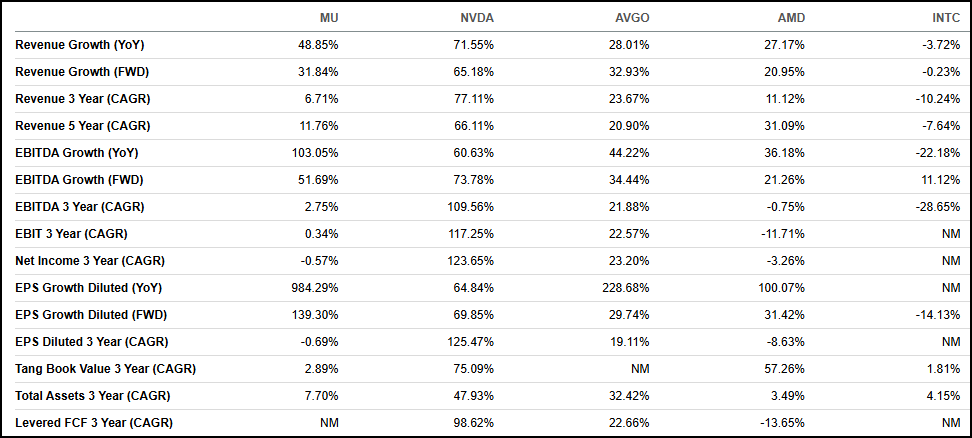Click the EPS Growth Diluted (YoY) label

tap(88, 288)
